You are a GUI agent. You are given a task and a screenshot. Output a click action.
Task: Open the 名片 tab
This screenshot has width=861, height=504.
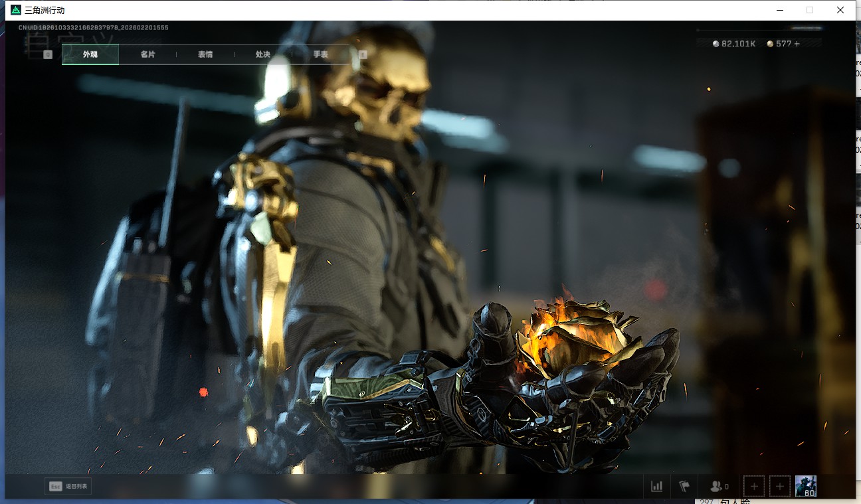147,54
